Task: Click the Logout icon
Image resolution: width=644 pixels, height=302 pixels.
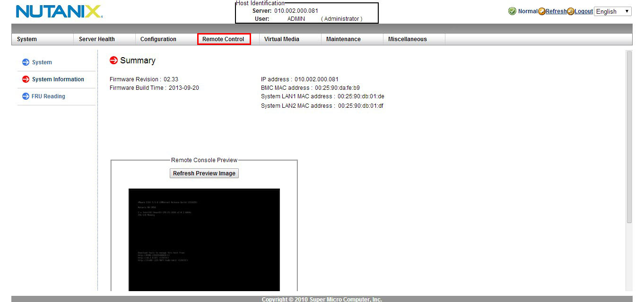Action: pyautogui.click(x=571, y=11)
